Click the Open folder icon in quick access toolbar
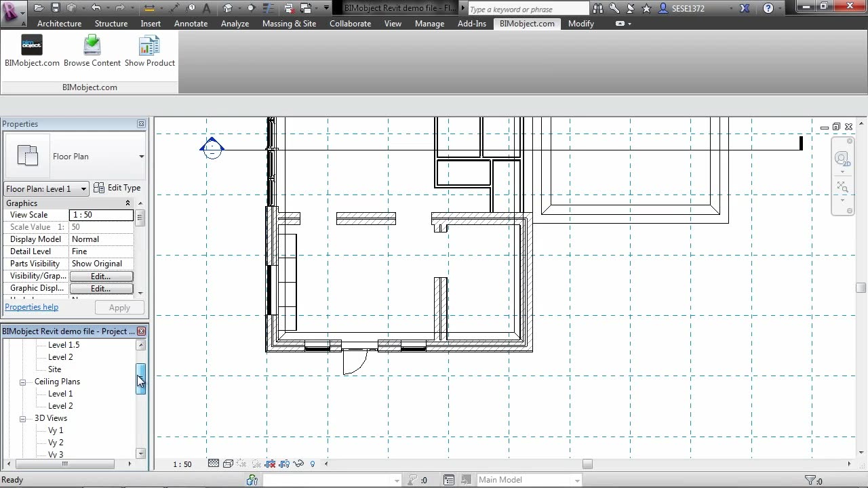The height and width of the screenshot is (488, 868). 39,8
